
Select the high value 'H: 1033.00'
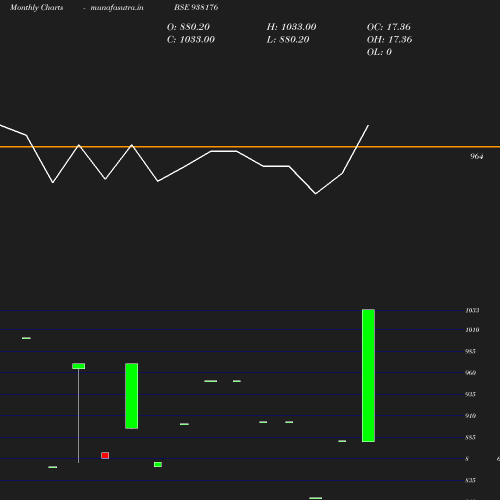[x=292, y=27]
